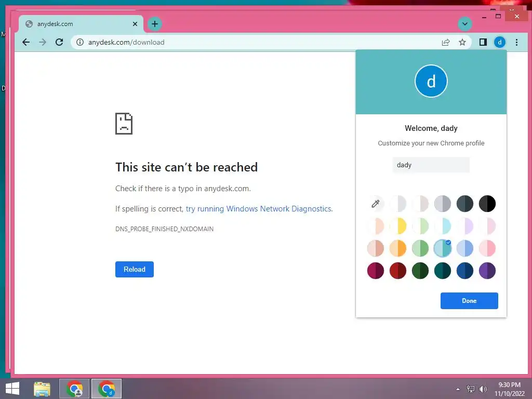The height and width of the screenshot is (399, 532).
Task: Choose the purple theme swatch
Action: tap(487, 271)
